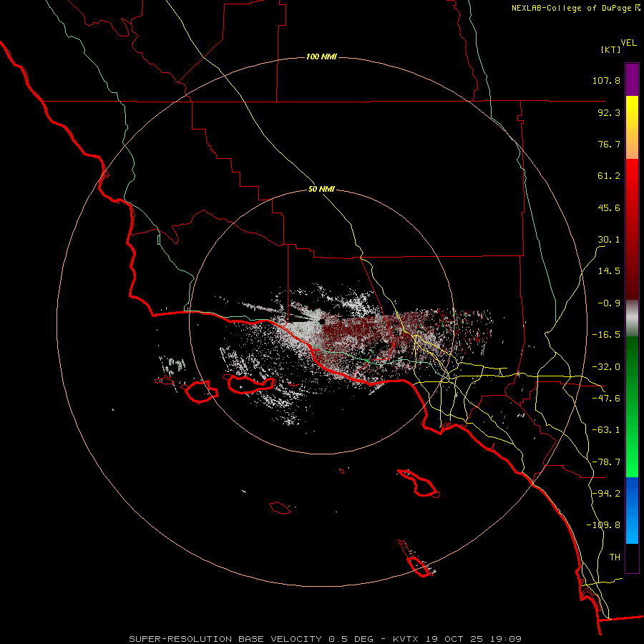Click the VEL legend title
644x644 pixels.
(628, 43)
